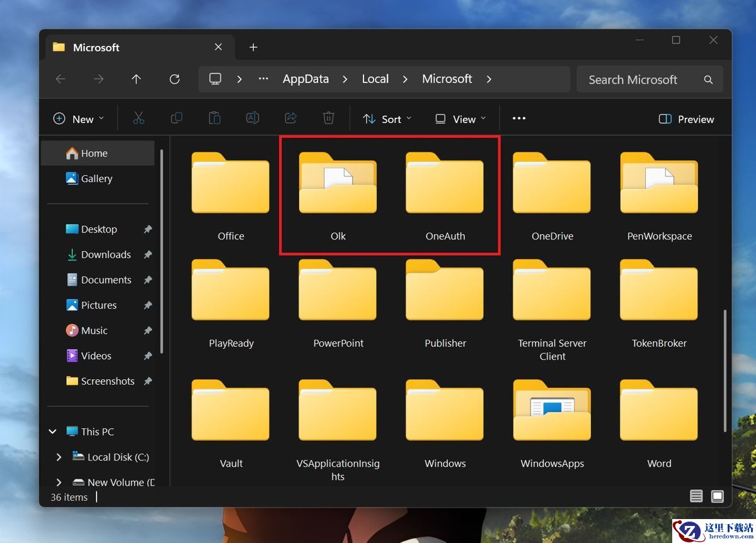Collapse the This PC tree node
This screenshot has width=756, height=543.
pyautogui.click(x=53, y=432)
